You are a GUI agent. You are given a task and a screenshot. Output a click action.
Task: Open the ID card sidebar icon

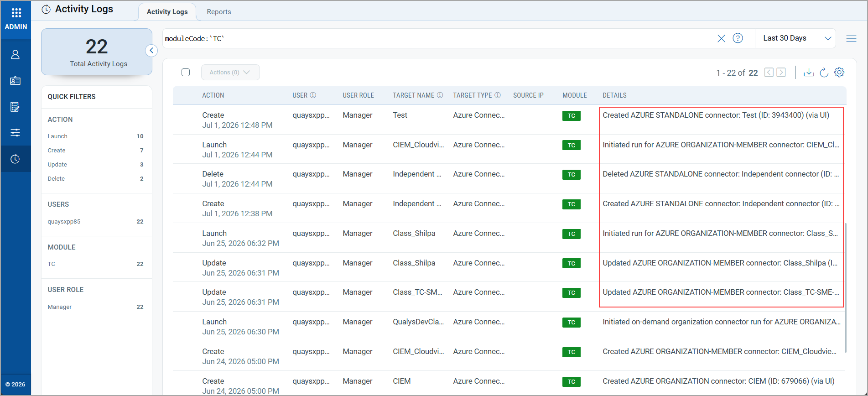[x=16, y=81]
